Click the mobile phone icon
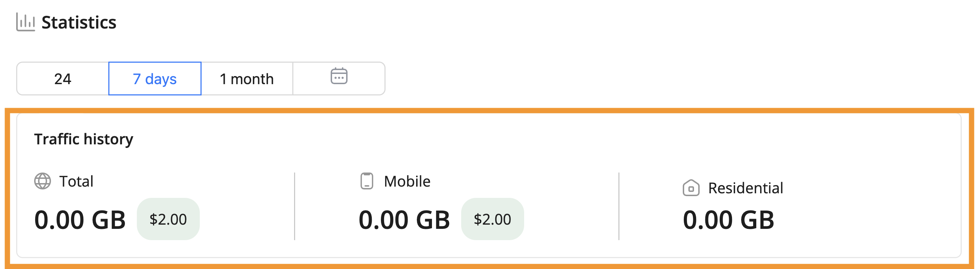980x269 pixels. coord(367,181)
